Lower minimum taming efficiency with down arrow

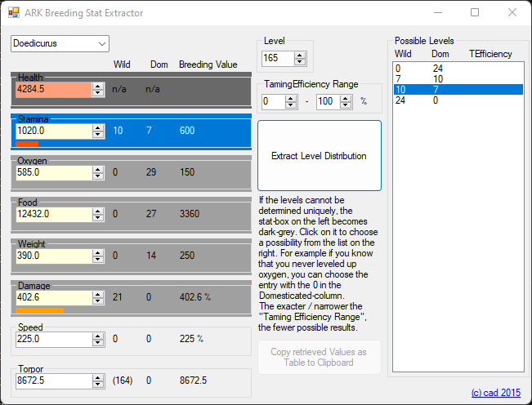pos(291,105)
